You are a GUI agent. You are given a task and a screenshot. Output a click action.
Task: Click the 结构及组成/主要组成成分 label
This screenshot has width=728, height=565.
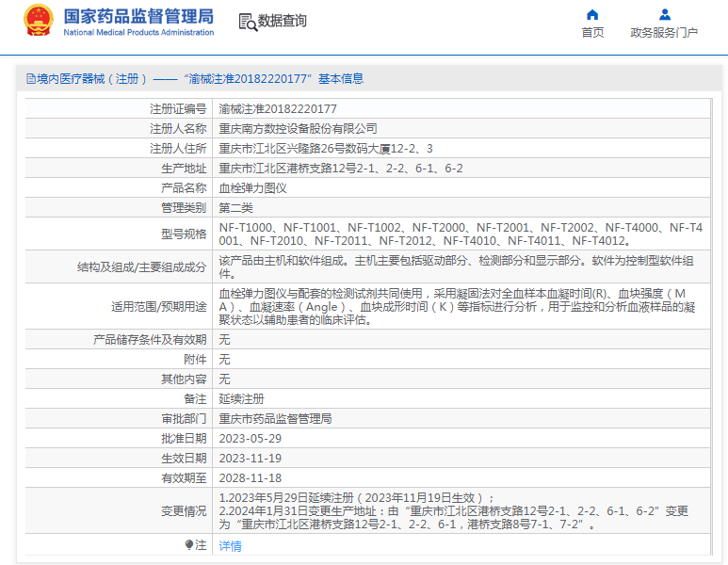coord(141,266)
